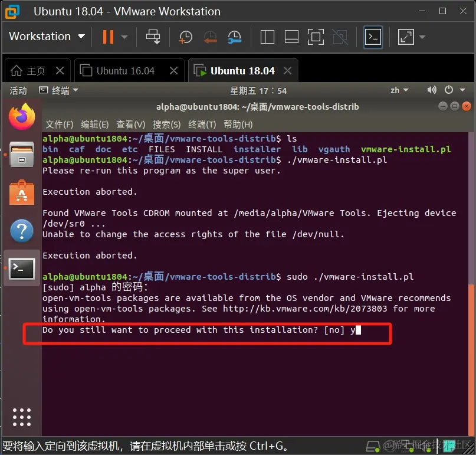Open the 搜索(S) menu in the terminal
This screenshot has width=476, height=455.
[167, 125]
